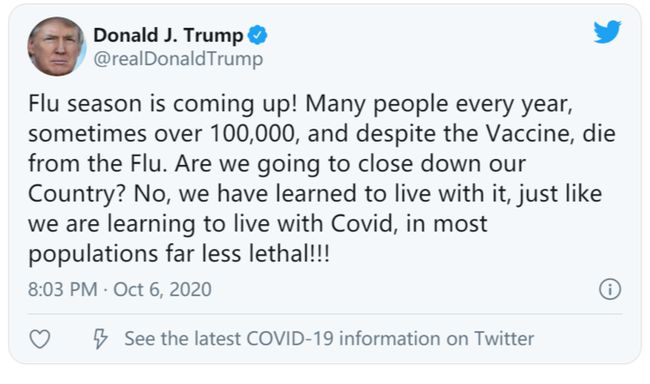The width and height of the screenshot is (650, 384).
Task: Click the last line 'populations far less lethal!!!'
Action: pos(179,254)
